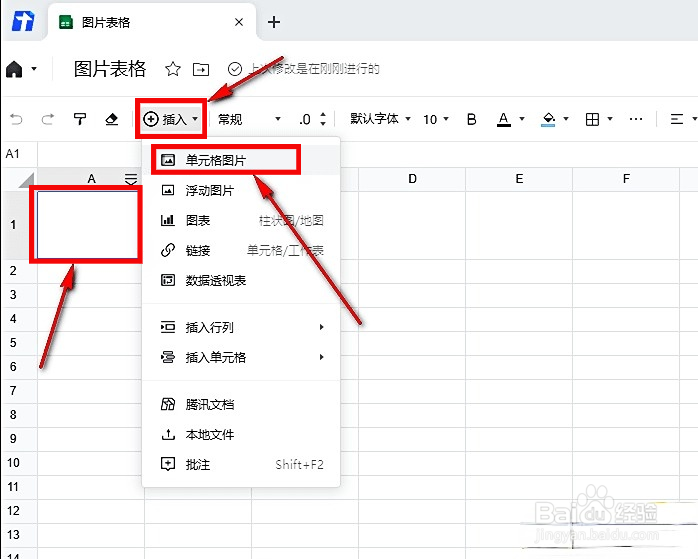
Task: Expand font color dropdown arrow
Action: [x=522, y=119]
